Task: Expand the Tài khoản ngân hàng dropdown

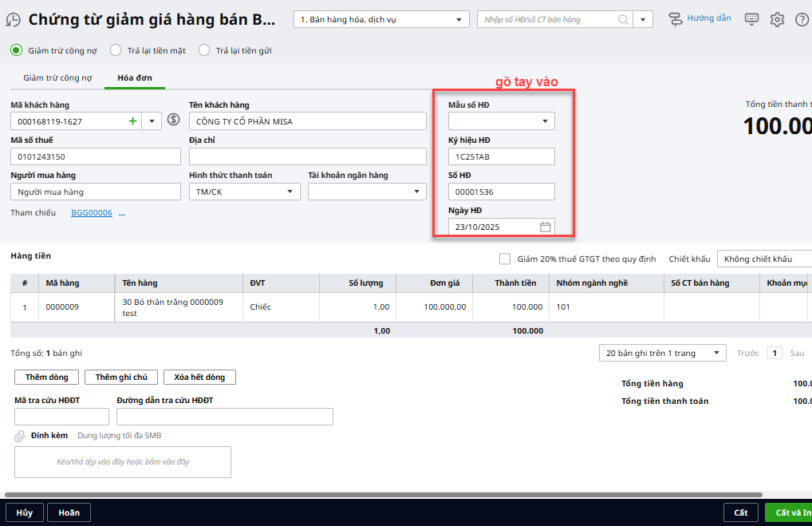Action: coord(417,192)
